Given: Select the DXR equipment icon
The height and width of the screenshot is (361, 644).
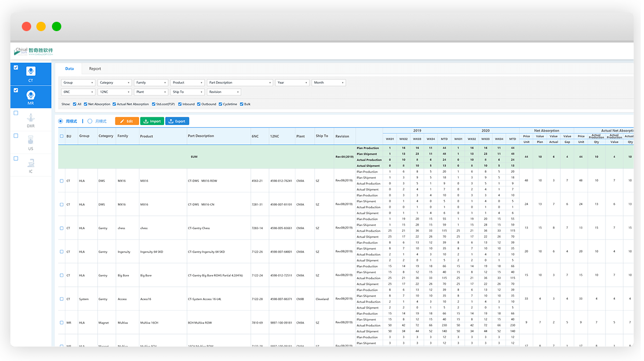Looking at the screenshot, I should coord(31,117).
